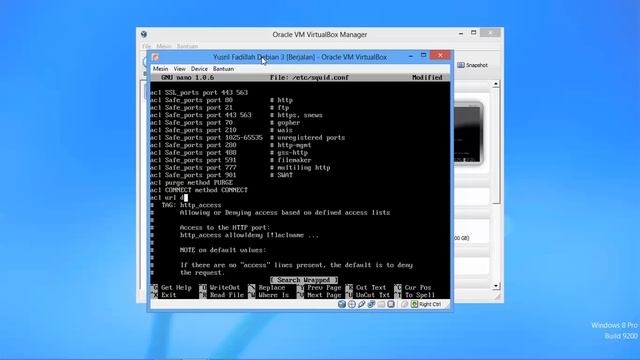Open the Mesin menu in the VM window

pyautogui.click(x=160, y=69)
